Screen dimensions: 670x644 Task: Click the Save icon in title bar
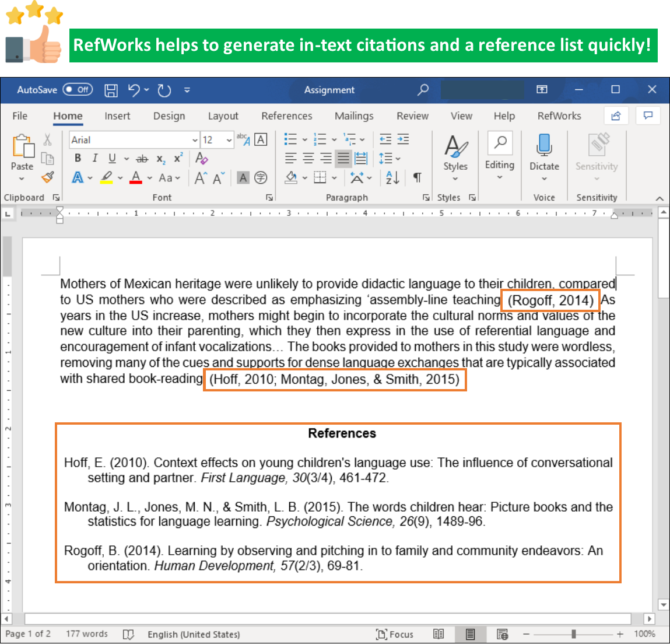(111, 90)
